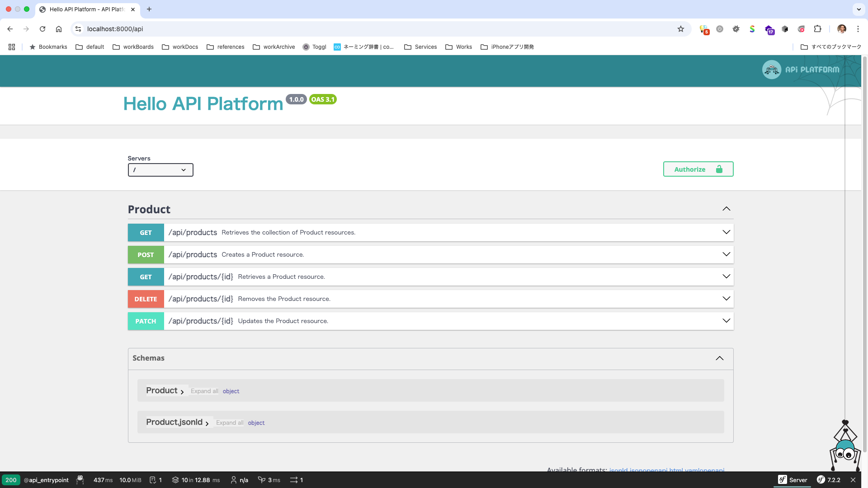Click Expand all next to Product schema
Viewport: 868px width, 488px height.
click(x=204, y=391)
